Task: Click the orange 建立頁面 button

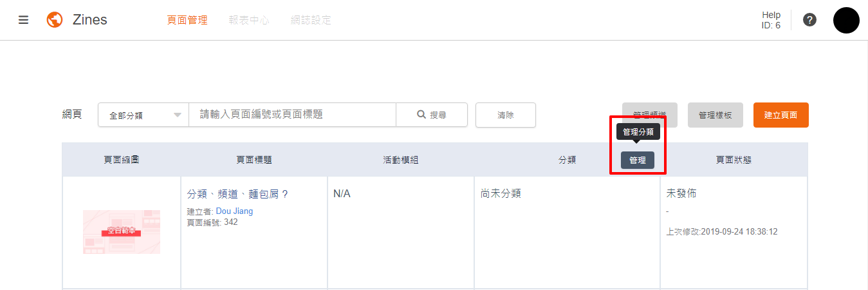Action: click(x=780, y=115)
